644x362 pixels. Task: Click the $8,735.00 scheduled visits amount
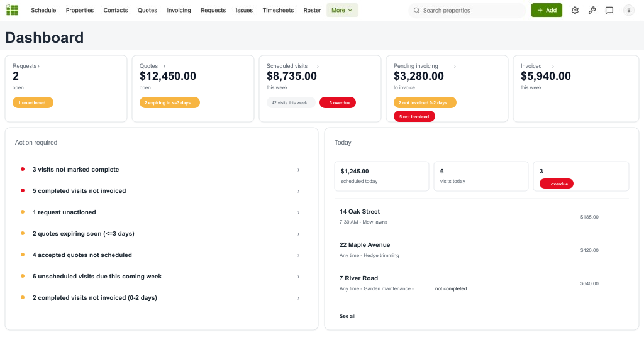pyautogui.click(x=292, y=76)
